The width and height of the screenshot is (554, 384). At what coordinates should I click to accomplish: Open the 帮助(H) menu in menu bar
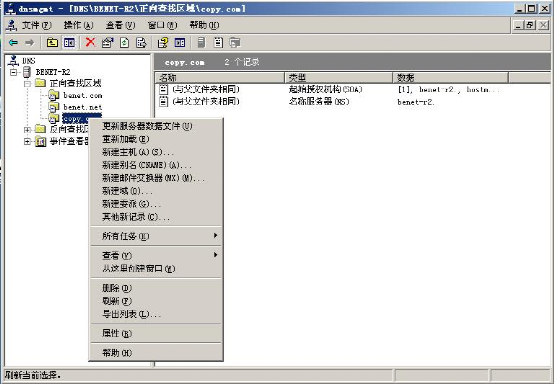click(204, 25)
